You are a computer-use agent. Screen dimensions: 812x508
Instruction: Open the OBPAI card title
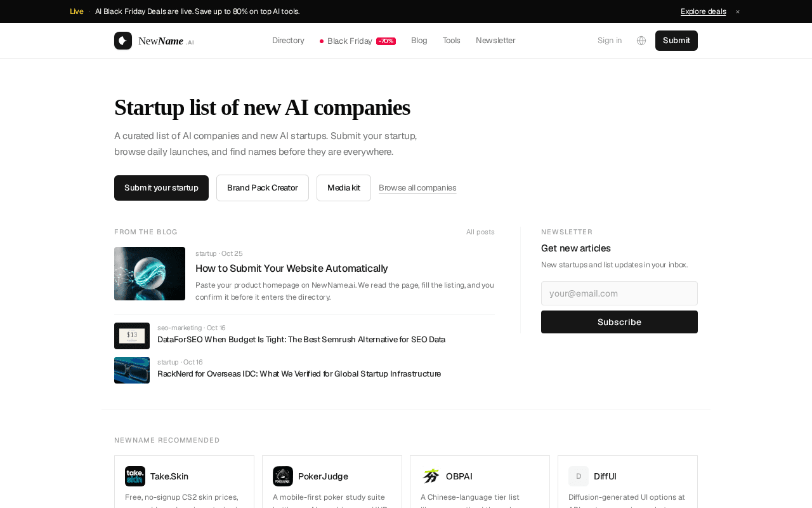459,476
